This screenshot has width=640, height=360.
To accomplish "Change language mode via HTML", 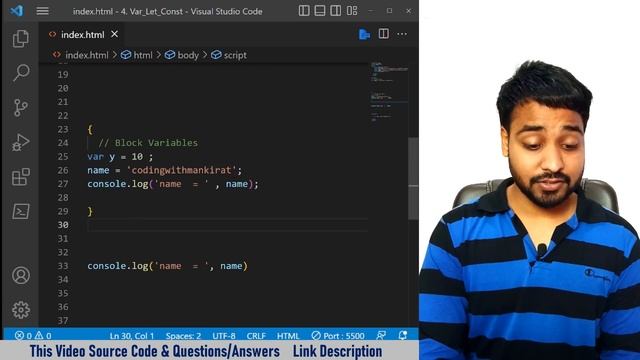I will coord(288,336).
